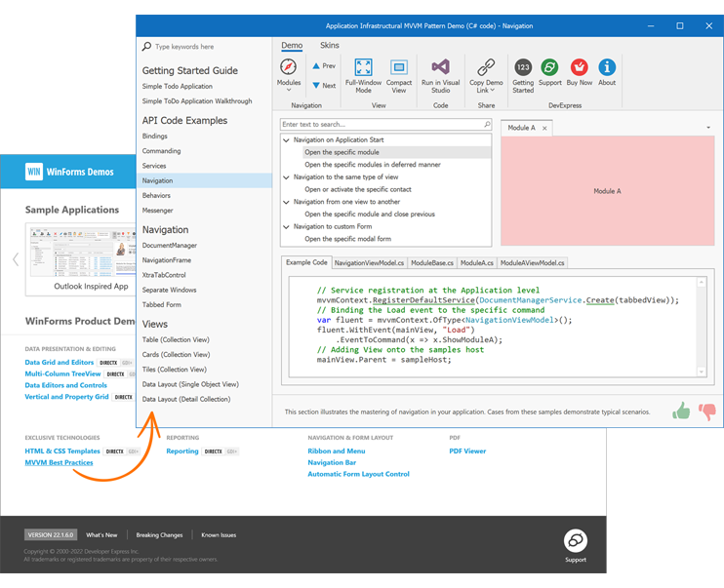Open the Services API example
724x588 pixels.
[x=154, y=166]
